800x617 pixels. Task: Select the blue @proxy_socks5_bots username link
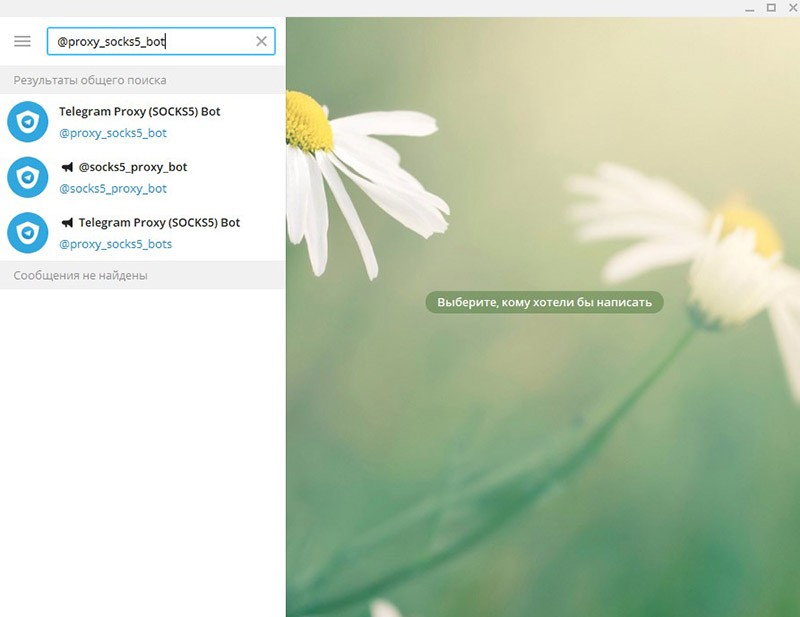coord(115,244)
